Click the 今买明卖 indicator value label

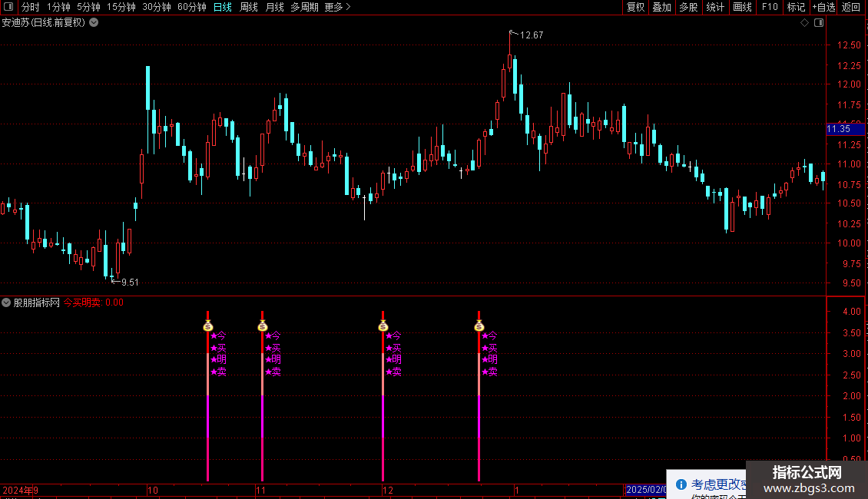(93, 302)
